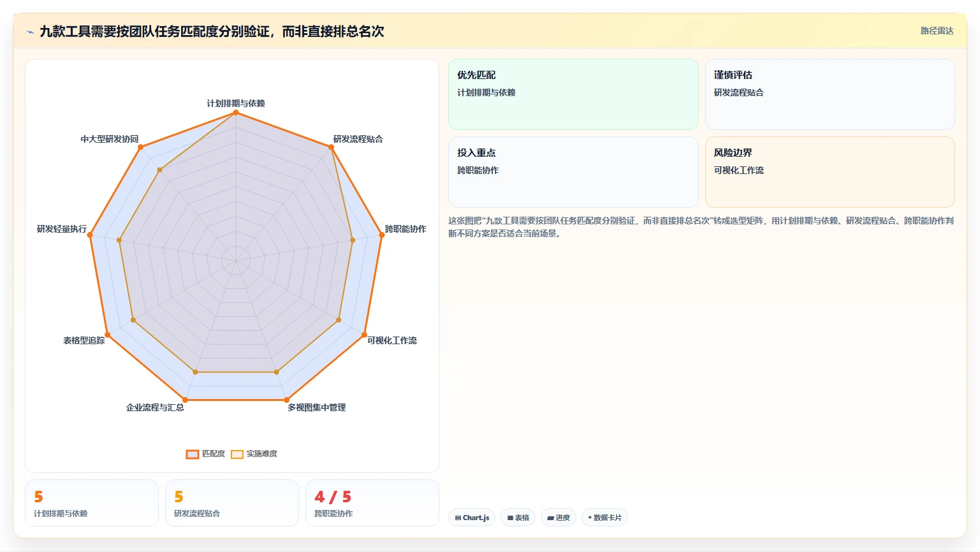
Task: Open the 投入重点 card
Action: click(x=573, y=172)
